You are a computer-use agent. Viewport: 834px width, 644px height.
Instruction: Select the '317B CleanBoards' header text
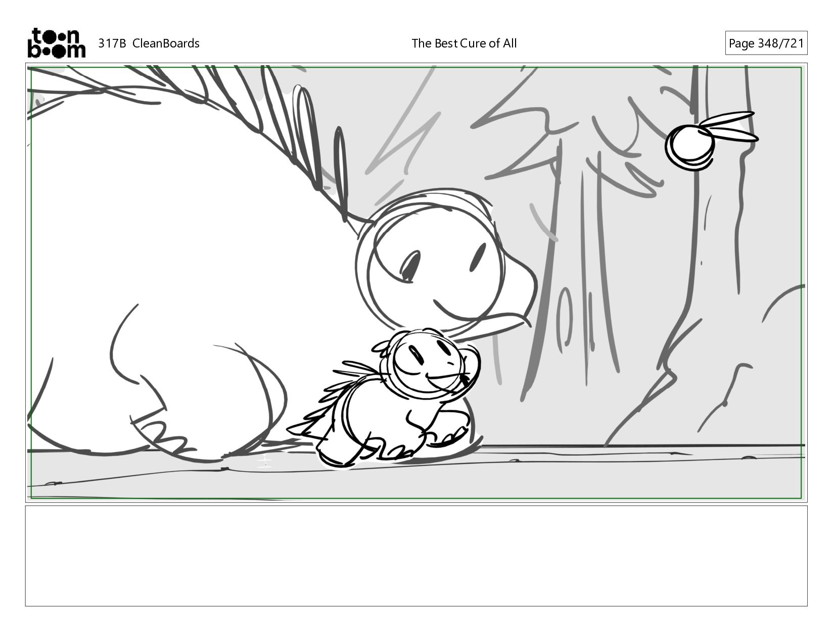pyautogui.click(x=149, y=43)
